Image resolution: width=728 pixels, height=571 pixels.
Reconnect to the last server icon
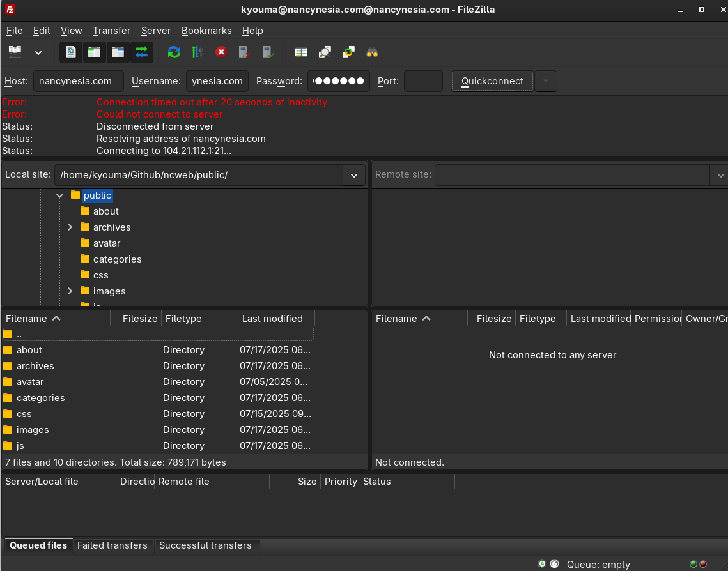[x=268, y=52]
